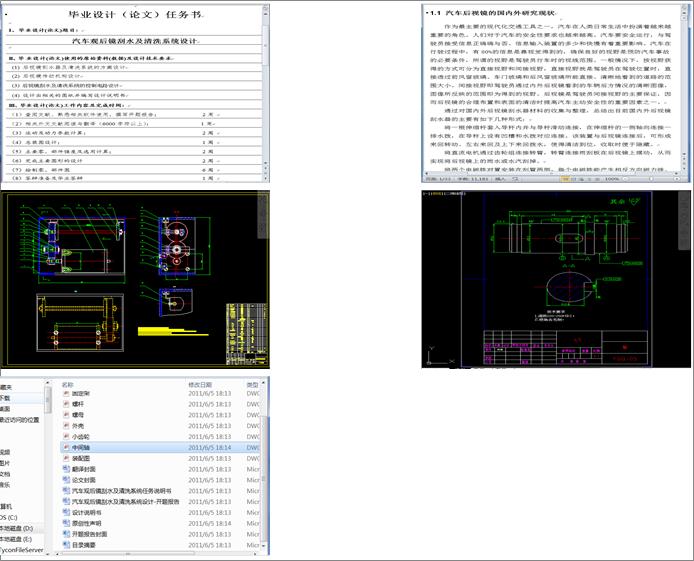Open OS (C:) drive in navigation pane

[x=9, y=518]
